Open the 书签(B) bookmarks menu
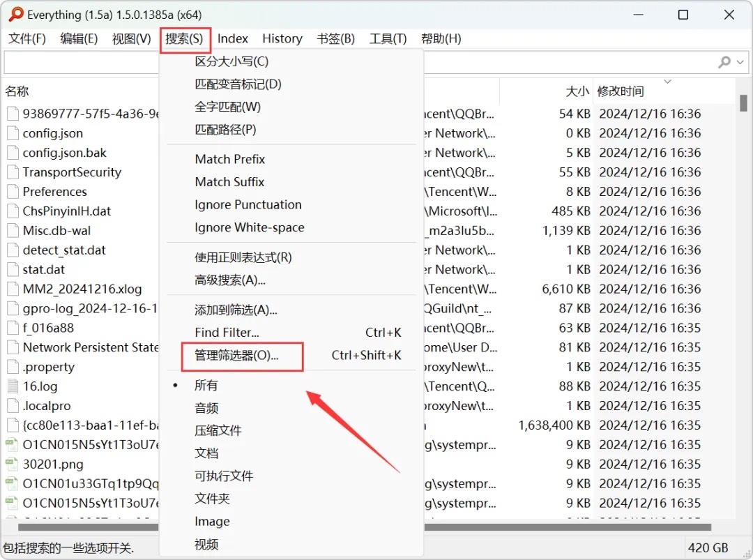 (x=335, y=38)
